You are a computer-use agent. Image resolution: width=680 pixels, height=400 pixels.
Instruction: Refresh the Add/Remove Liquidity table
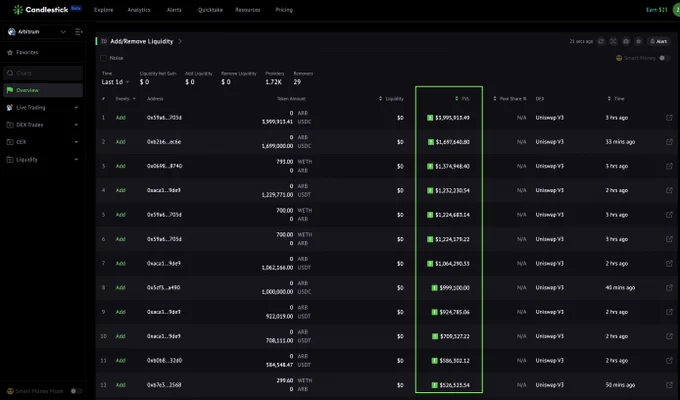601,41
